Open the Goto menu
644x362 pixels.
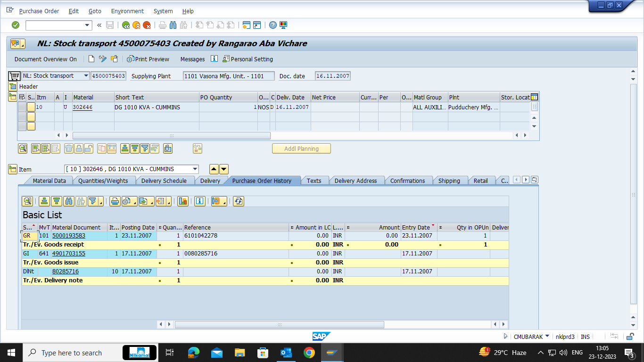coord(95,11)
